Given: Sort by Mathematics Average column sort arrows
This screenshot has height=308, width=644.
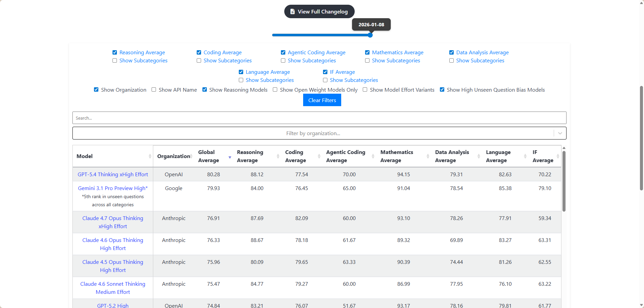Looking at the screenshot, I should tap(428, 156).
